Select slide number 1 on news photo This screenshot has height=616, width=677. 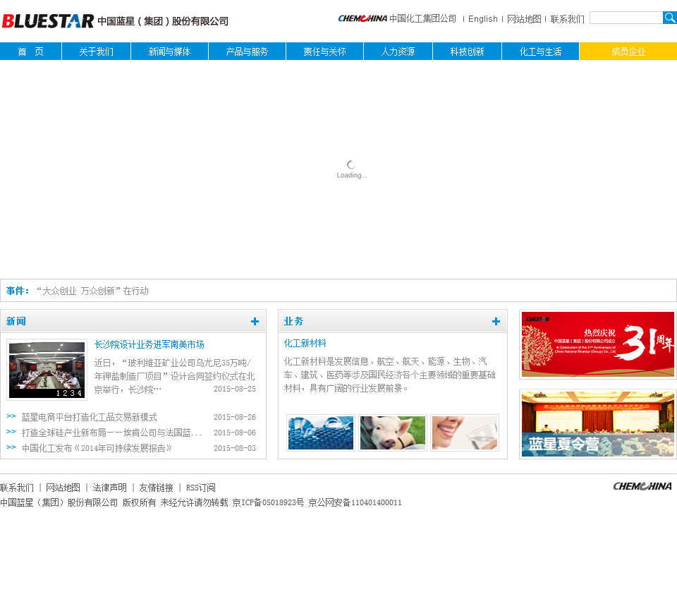(59, 393)
